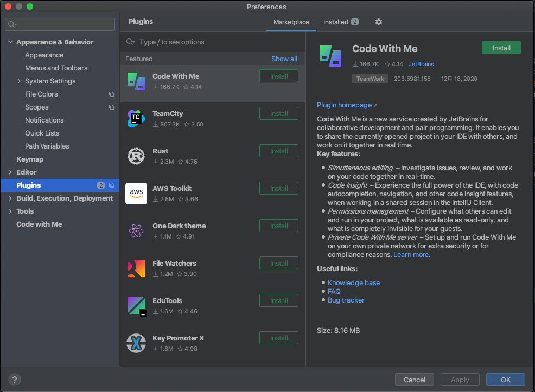535x392 pixels.
Task: Click the File Watchers plugin icon
Action: coord(136,268)
